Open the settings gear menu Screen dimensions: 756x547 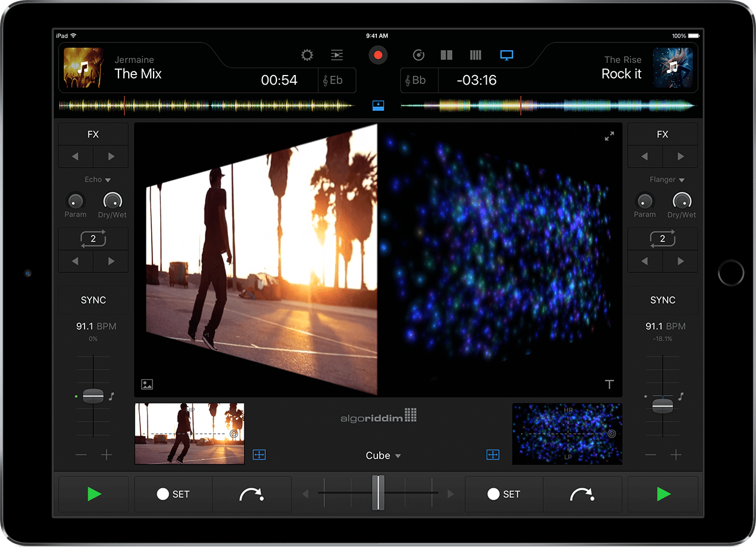[307, 55]
